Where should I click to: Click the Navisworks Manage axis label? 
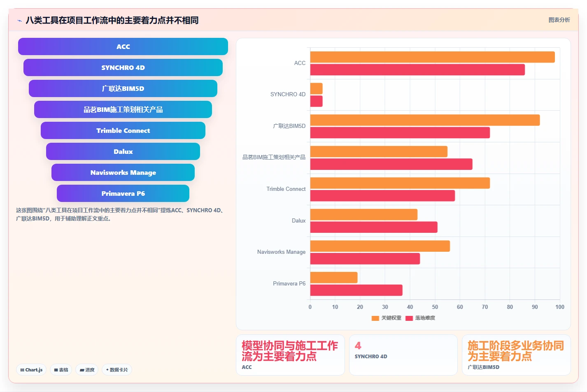tap(282, 252)
